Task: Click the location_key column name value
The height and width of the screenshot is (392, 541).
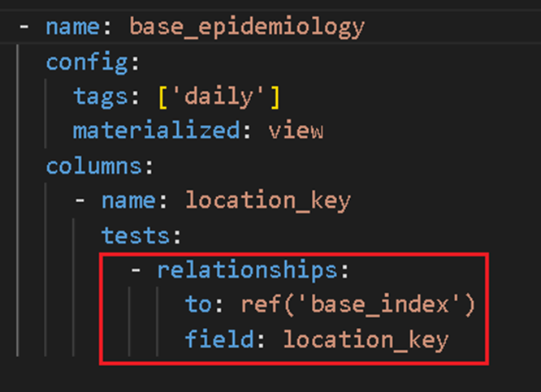Action: point(268,201)
